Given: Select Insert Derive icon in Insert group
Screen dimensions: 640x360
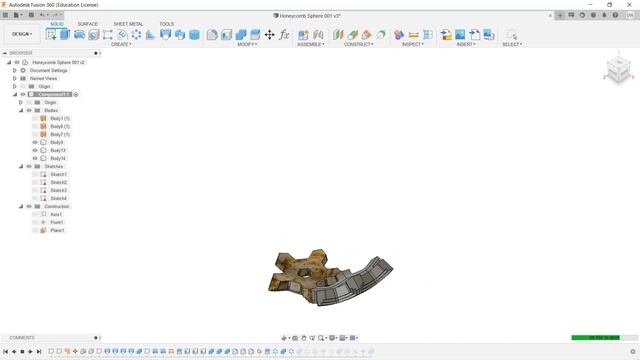Looking at the screenshot, I should point(446,35).
